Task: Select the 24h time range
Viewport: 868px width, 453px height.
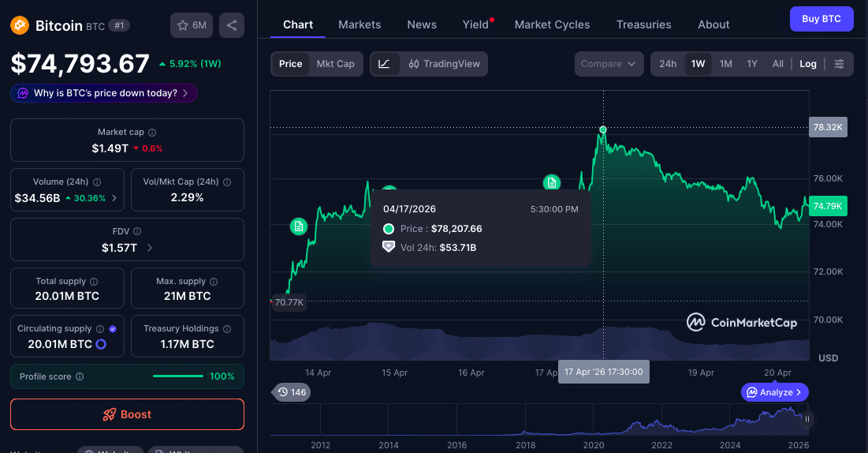Action: (668, 64)
